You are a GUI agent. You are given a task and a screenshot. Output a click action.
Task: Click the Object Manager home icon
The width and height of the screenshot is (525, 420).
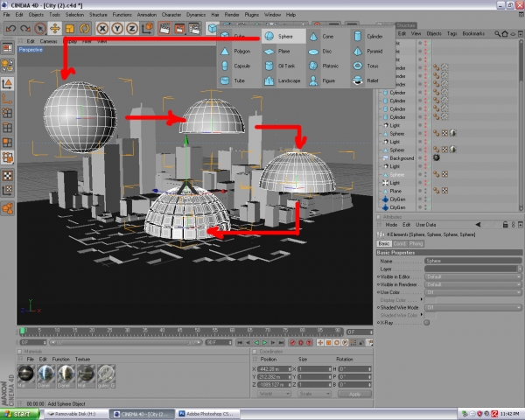(x=505, y=34)
